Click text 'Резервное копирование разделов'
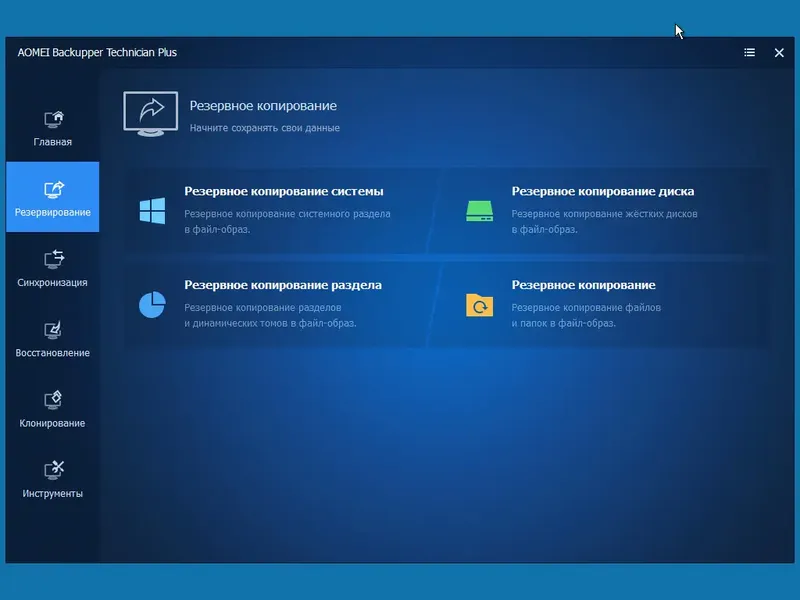The height and width of the screenshot is (600, 800). (x=263, y=308)
